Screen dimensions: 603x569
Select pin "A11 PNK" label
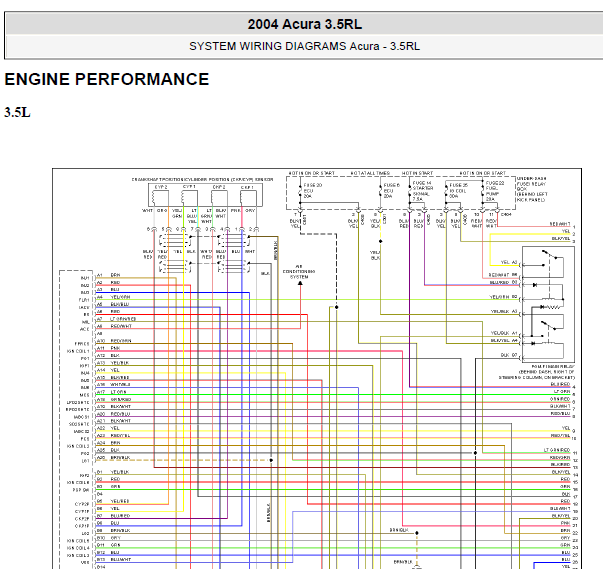pos(108,348)
